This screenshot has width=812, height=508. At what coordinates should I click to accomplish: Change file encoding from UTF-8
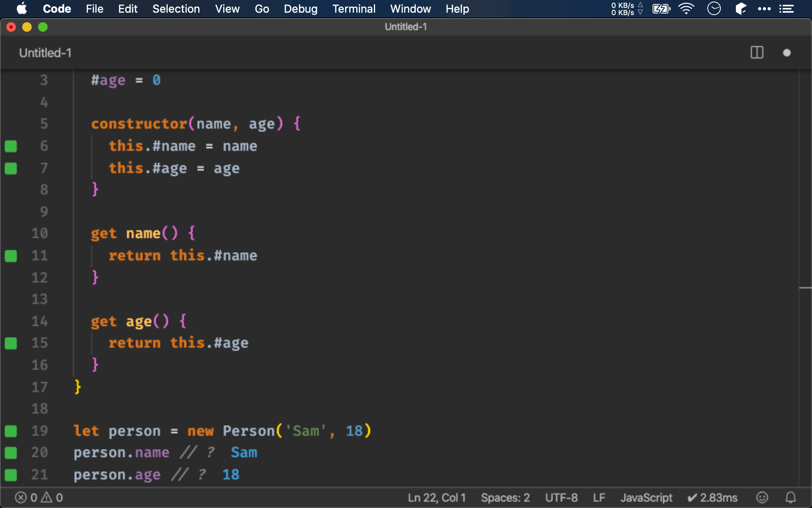coord(561,497)
